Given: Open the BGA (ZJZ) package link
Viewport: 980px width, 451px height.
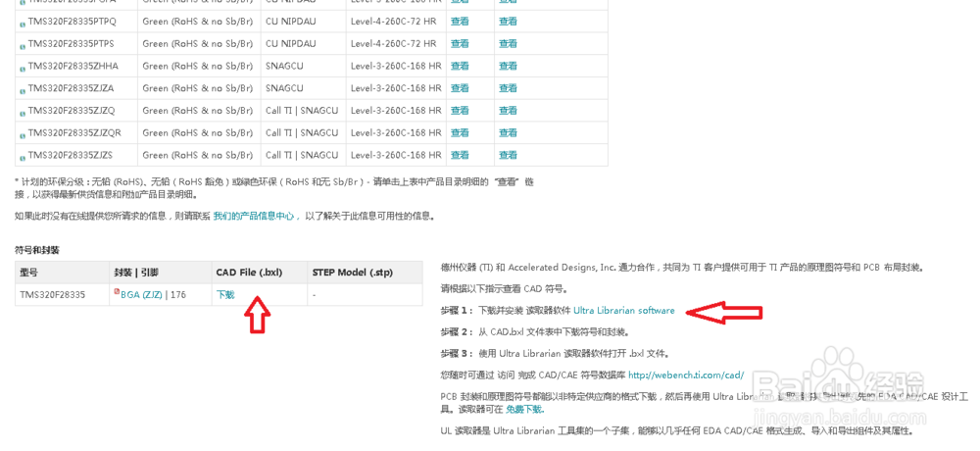Looking at the screenshot, I should 142,294.
